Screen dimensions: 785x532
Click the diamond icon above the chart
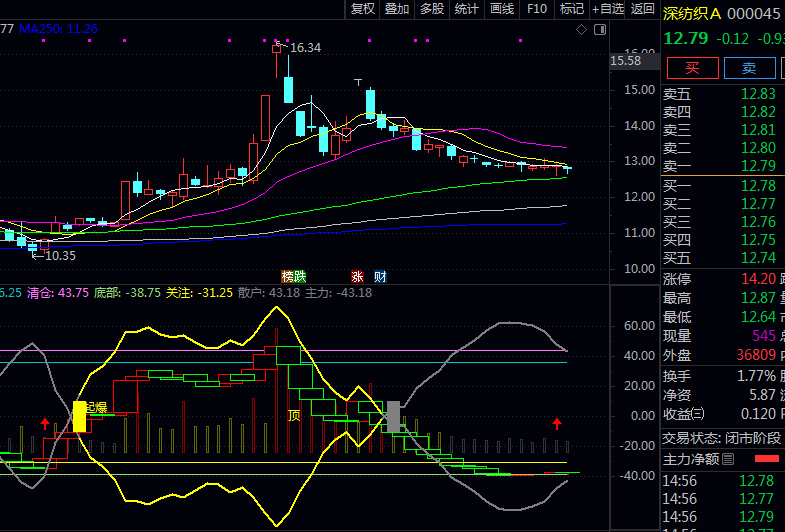(582, 29)
